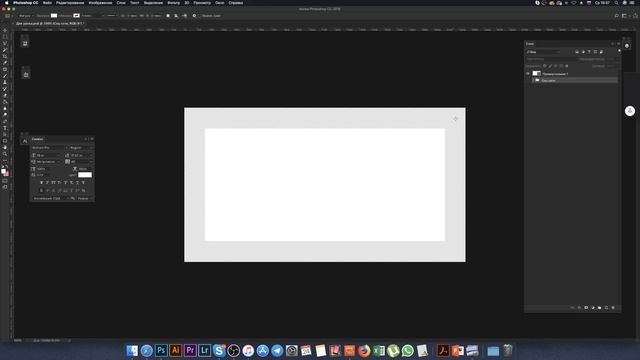
Task: Select the Brush tool
Action: click(x=5, y=76)
